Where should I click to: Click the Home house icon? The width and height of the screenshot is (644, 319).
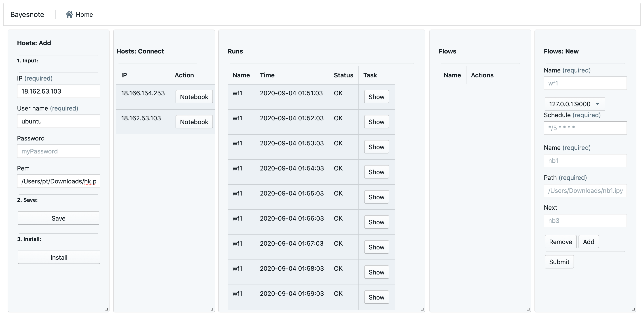point(69,15)
